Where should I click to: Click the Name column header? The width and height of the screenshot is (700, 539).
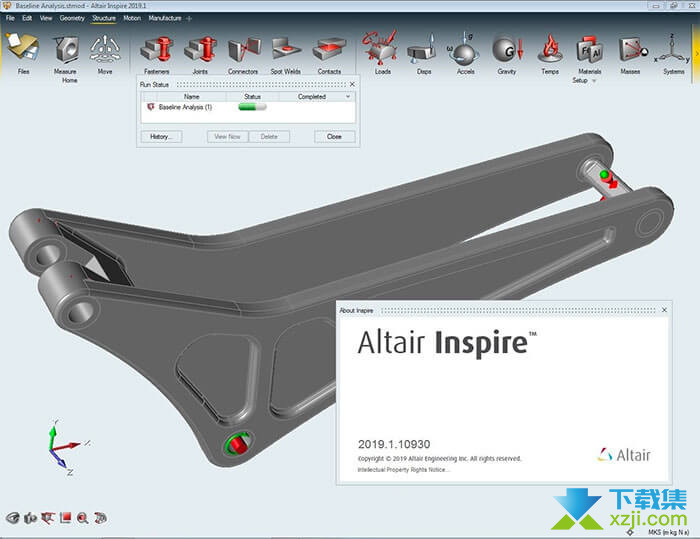[192, 96]
